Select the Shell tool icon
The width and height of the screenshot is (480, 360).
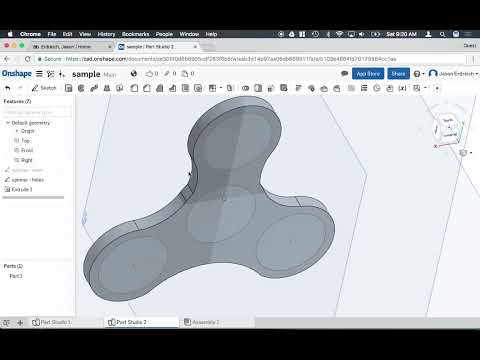pos(185,88)
